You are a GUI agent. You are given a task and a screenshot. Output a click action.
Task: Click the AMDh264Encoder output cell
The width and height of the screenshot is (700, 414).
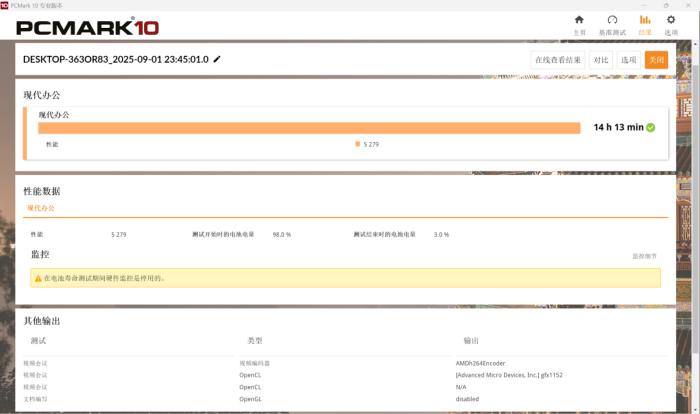[x=480, y=364]
